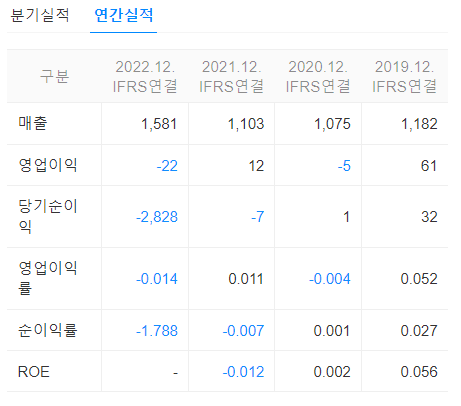Click the ROE value -0.012
This screenshot has height=406, width=461.
(243, 372)
